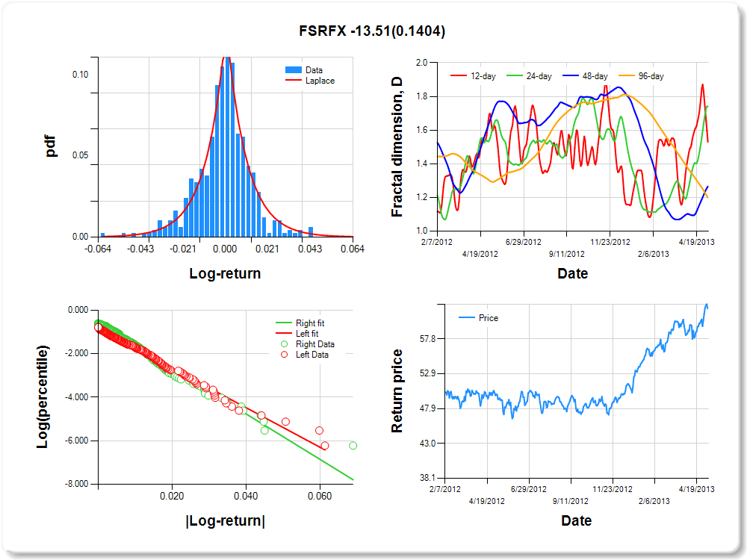Image resolution: width=747 pixels, height=560 pixels.
Task: Click 2/6/2013 on the price chart
Action: pyautogui.click(x=654, y=501)
